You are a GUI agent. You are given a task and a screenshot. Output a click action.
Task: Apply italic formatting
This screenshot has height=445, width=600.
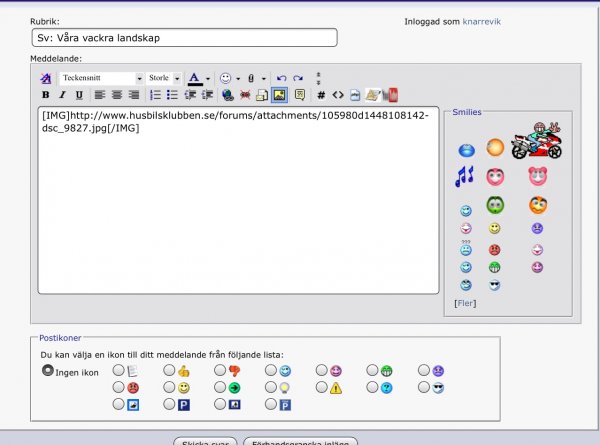pyautogui.click(x=61, y=95)
